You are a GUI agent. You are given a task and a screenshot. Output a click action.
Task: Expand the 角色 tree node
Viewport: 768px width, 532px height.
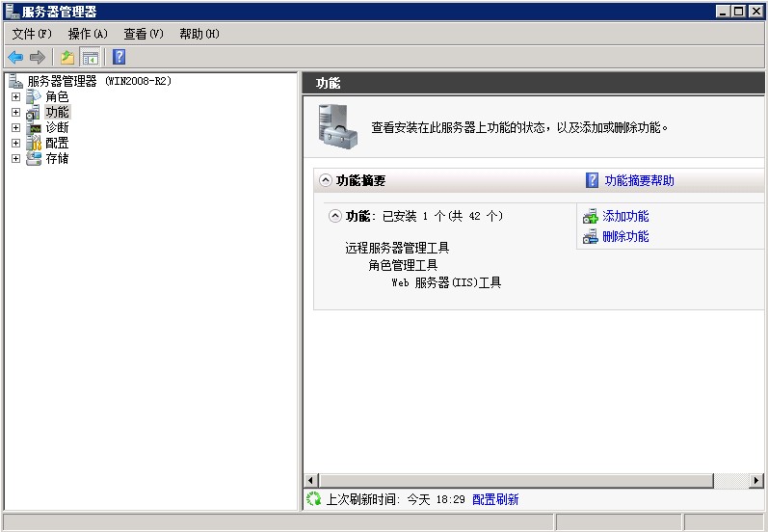click(x=15, y=97)
